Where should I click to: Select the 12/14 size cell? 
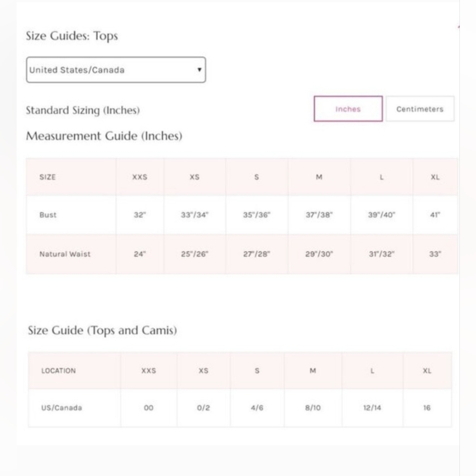click(372, 408)
